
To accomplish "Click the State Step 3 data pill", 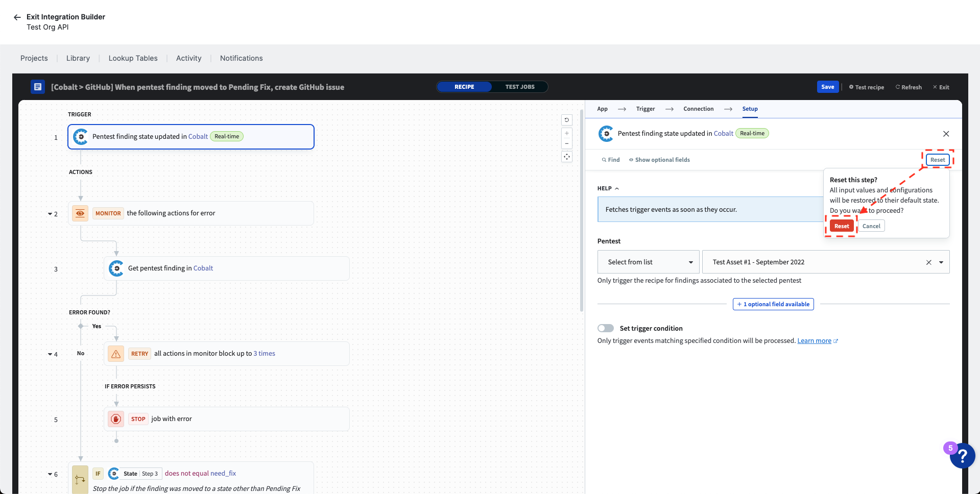I will [x=135, y=474].
